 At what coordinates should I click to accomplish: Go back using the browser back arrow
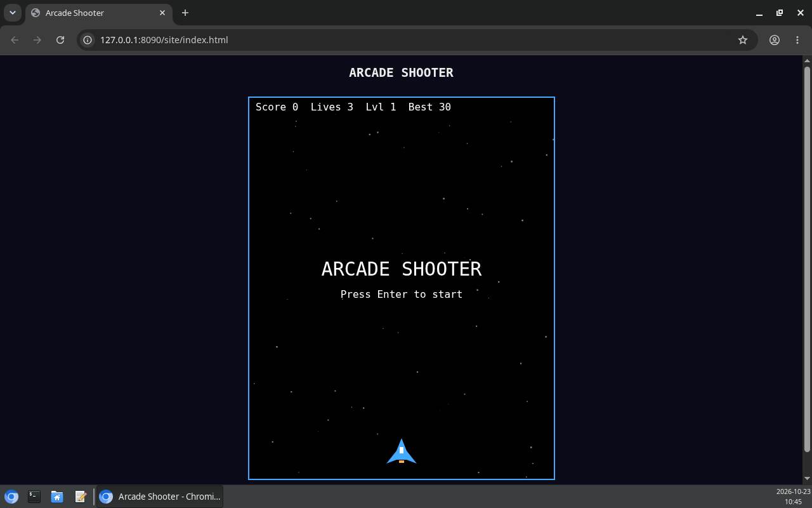(x=15, y=39)
